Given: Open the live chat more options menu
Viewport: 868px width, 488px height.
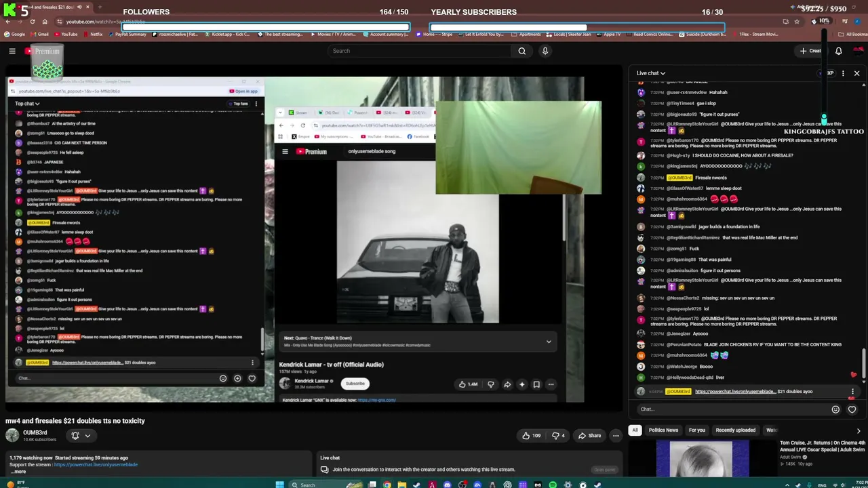Looking at the screenshot, I should point(843,73).
